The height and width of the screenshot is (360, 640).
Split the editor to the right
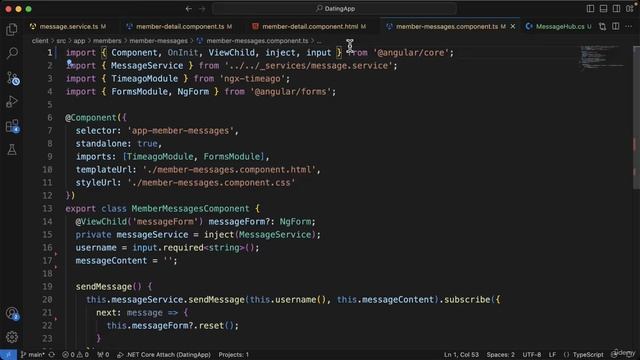pos(616,27)
